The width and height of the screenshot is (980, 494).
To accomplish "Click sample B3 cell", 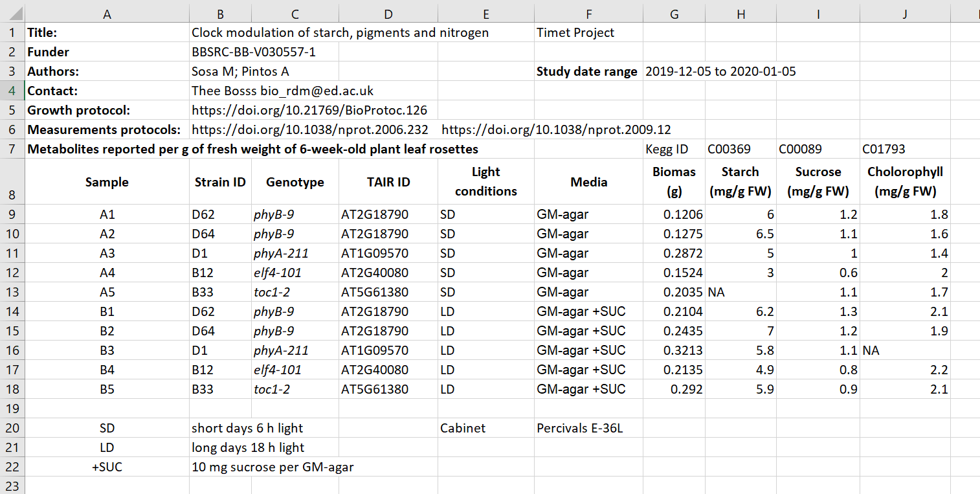I will [x=107, y=350].
